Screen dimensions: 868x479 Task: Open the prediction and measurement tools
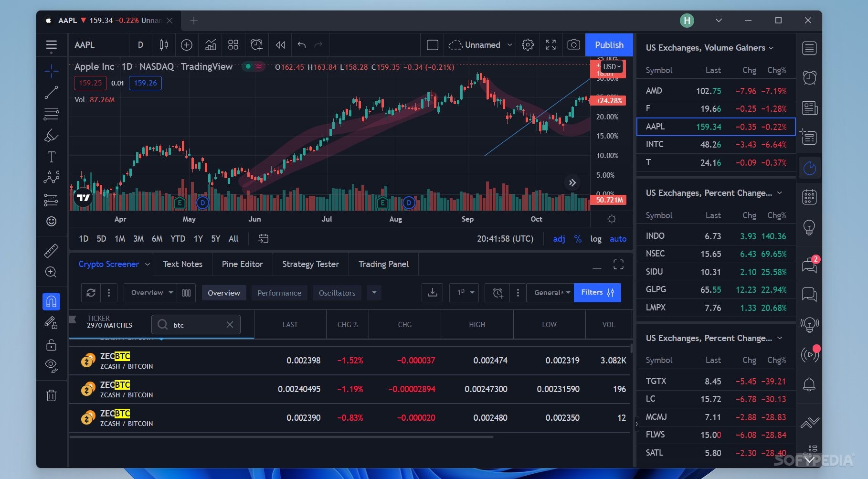(51, 200)
